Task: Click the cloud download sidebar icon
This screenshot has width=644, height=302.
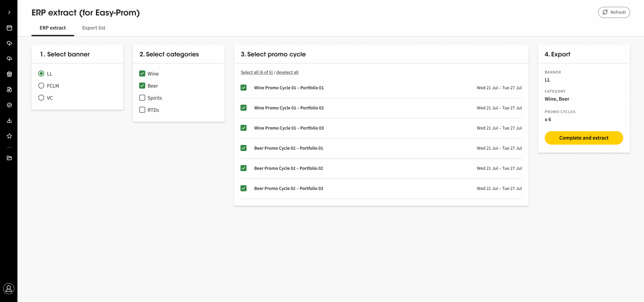Action: point(9,43)
